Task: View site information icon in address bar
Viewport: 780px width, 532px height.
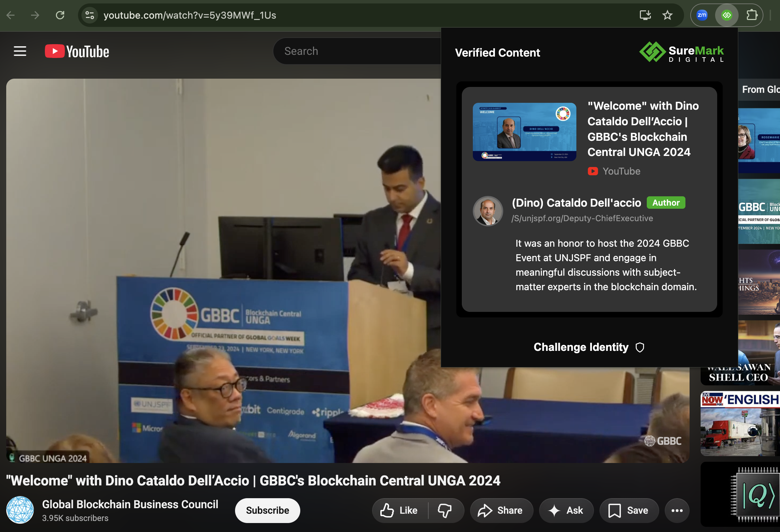Action: click(x=90, y=15)
